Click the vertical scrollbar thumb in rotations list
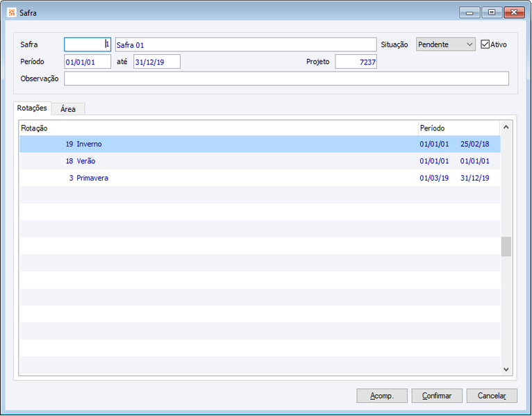532x416 pixels. tap(506, 247)
